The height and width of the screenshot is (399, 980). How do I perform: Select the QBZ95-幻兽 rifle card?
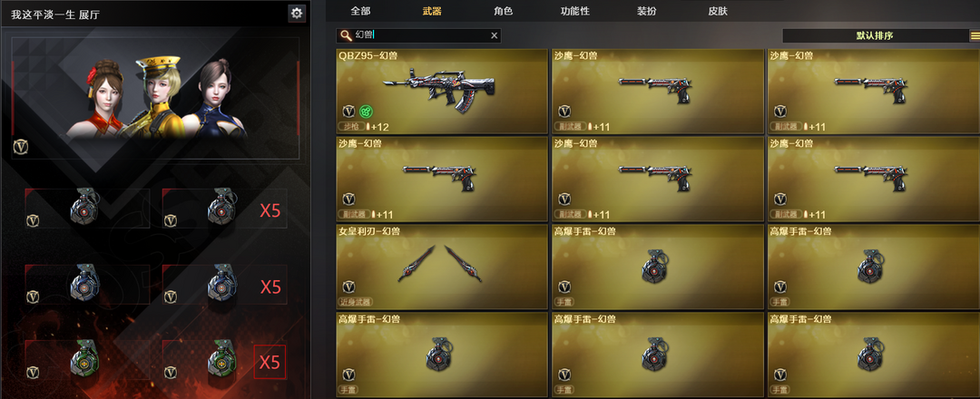pyautogui.click(x=443, y=92)
